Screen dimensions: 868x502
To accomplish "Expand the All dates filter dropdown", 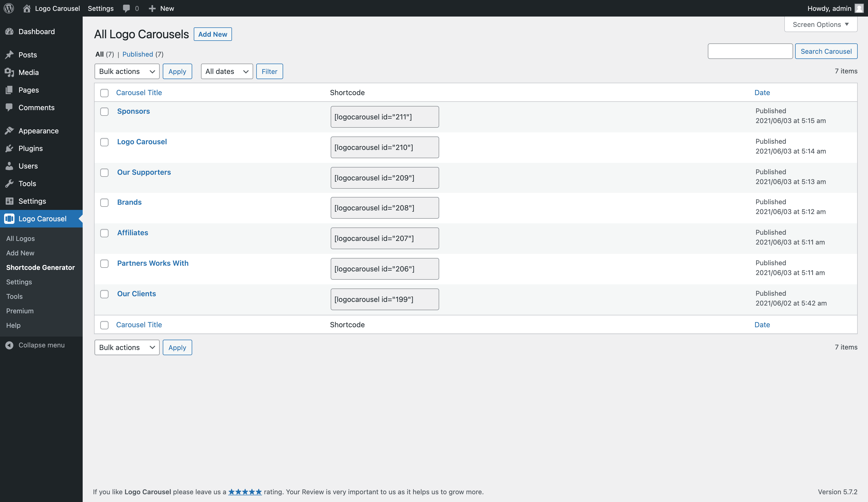I will click(x=226, y=71).
